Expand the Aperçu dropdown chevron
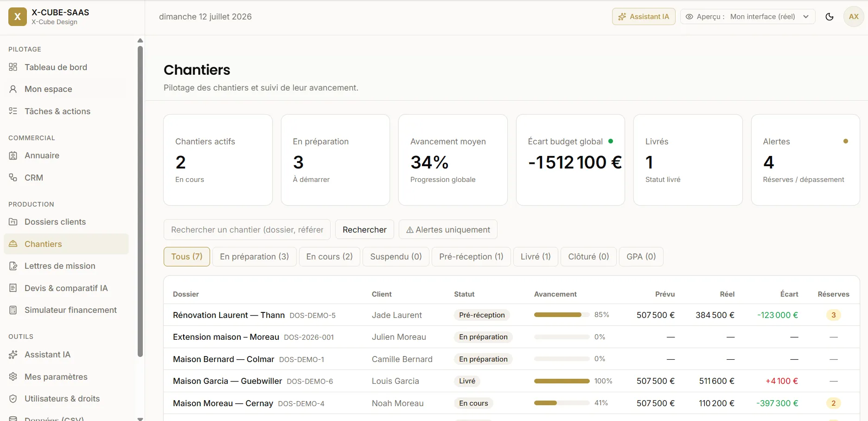The height and width of the screenshot is (421, 868). click(806, 17)
